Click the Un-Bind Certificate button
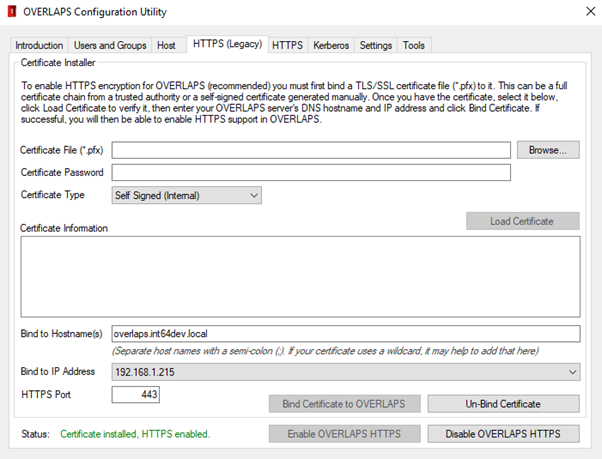 [503, 404]
